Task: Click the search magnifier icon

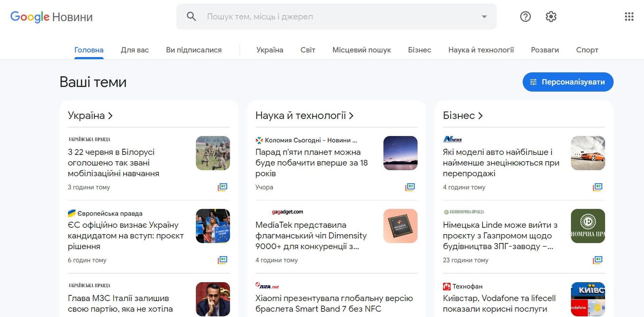Action: (191, 16)
